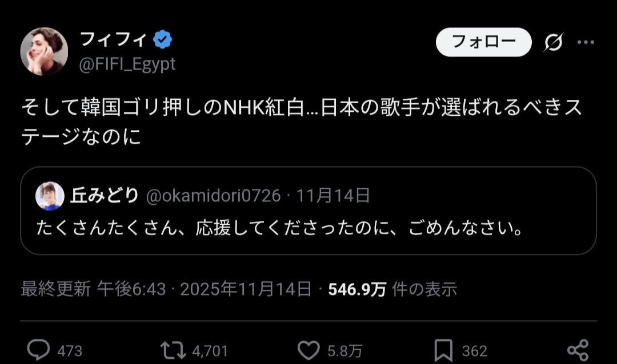The width and height of the screenshot is (617, 364).
Task: Click the @okamidori0726 handle
Action: [214, 196]
